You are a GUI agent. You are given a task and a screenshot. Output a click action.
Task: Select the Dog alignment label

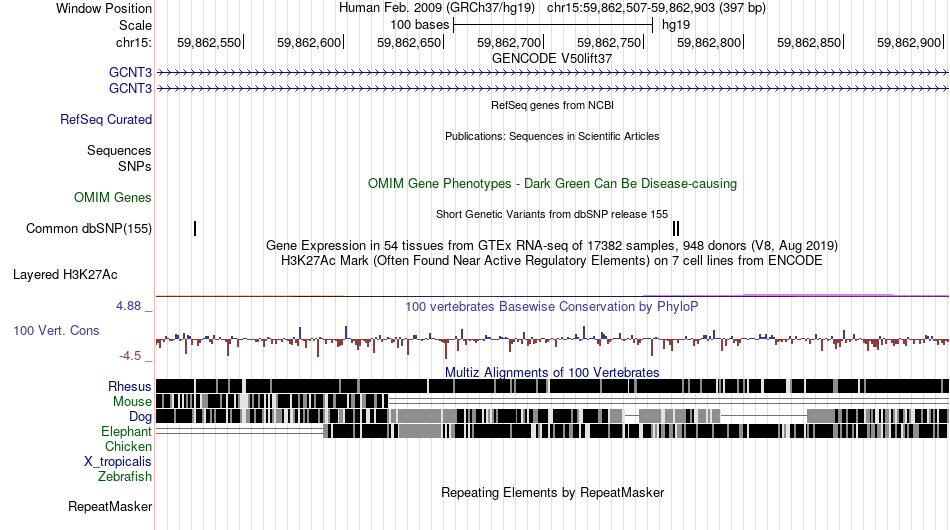(x=141, y=417)
